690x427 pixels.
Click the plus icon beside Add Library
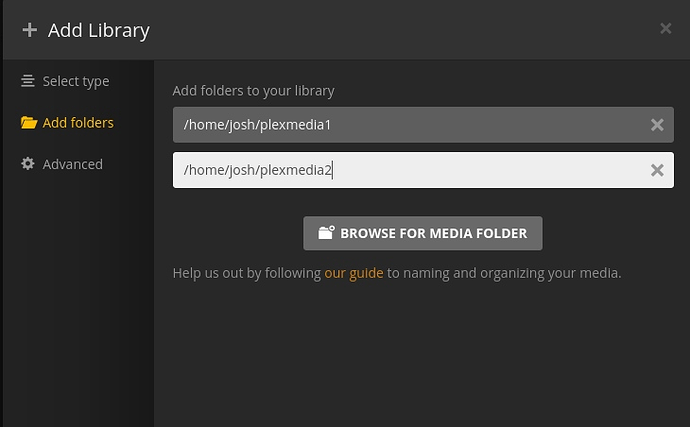[29, 30]
